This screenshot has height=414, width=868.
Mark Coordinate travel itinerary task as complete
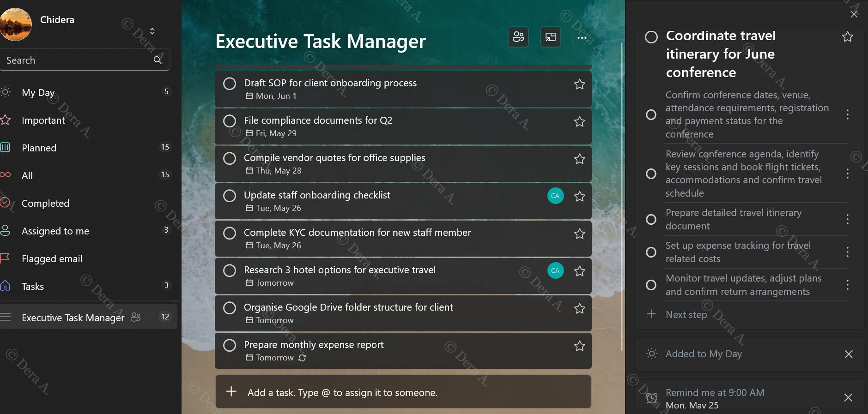pos(651,37)
